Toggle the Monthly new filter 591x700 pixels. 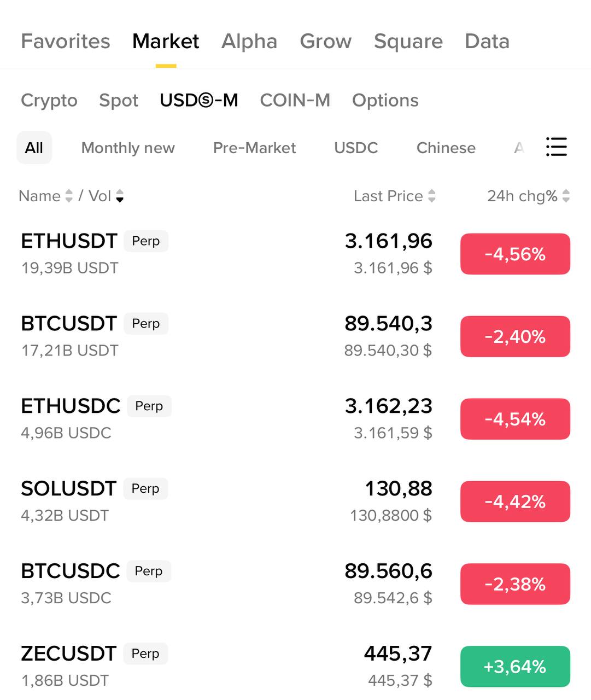pyautogui.click(x=128, y=148)
